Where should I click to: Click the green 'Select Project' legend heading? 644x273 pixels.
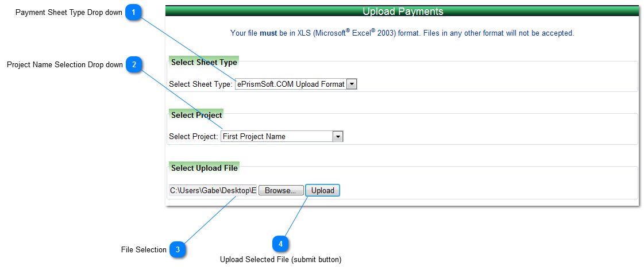point(196,115)
